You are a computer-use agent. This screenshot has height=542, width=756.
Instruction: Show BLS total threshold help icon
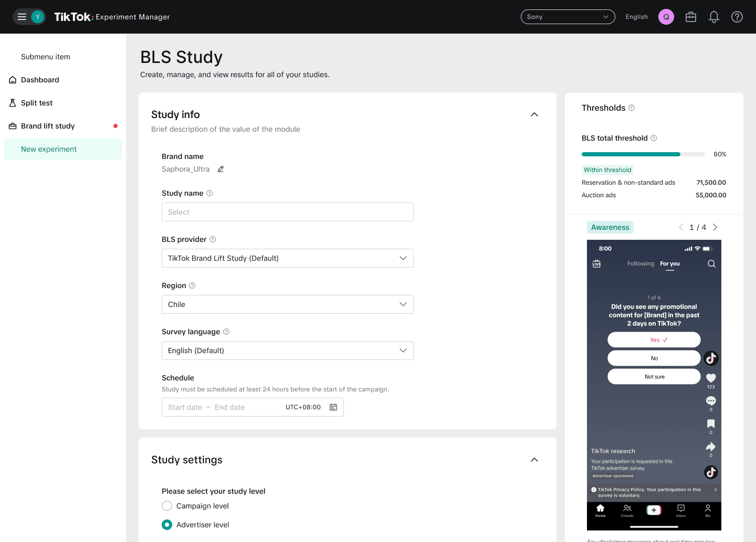point(654,138)
